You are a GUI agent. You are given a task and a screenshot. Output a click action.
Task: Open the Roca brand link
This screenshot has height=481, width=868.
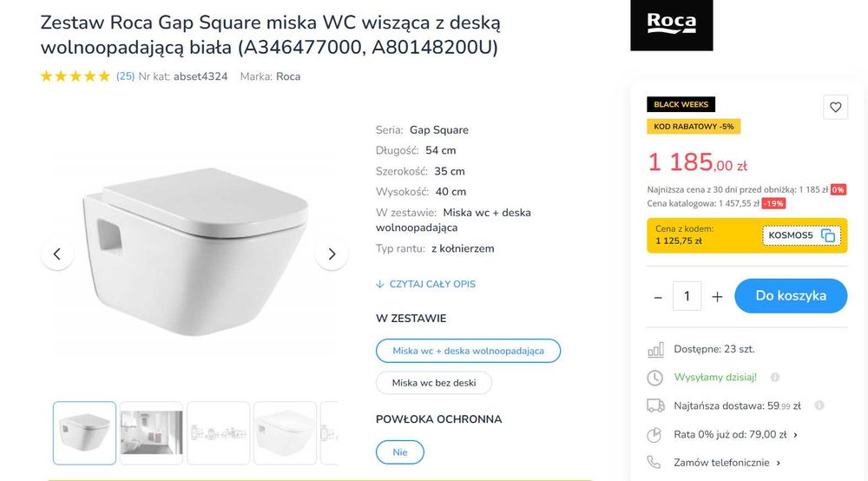pos(288,76)
